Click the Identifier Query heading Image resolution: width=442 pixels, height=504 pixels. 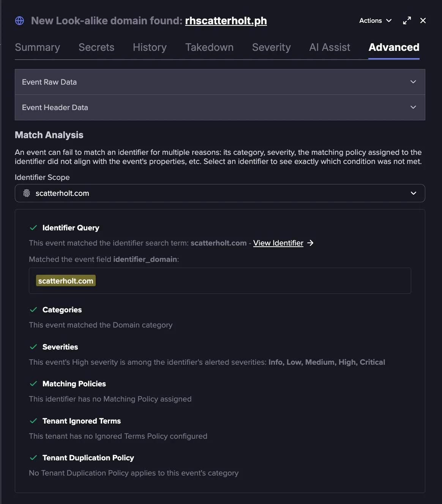[71, 228]
